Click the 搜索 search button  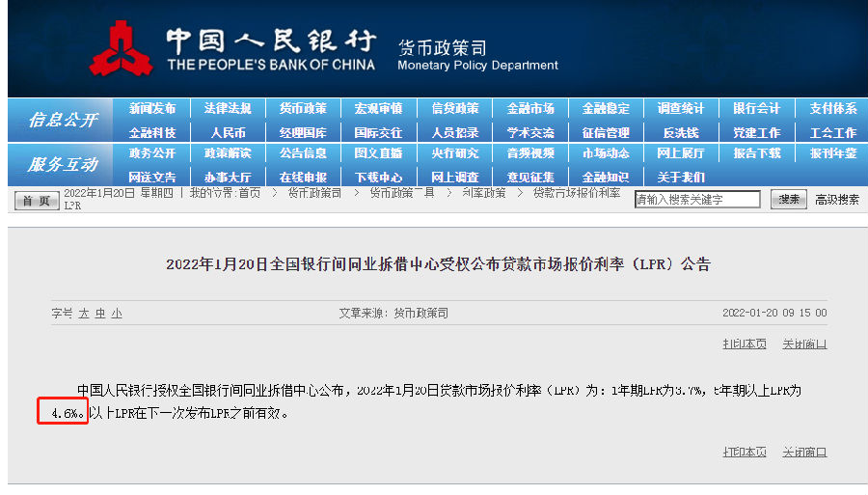(788, 200)
